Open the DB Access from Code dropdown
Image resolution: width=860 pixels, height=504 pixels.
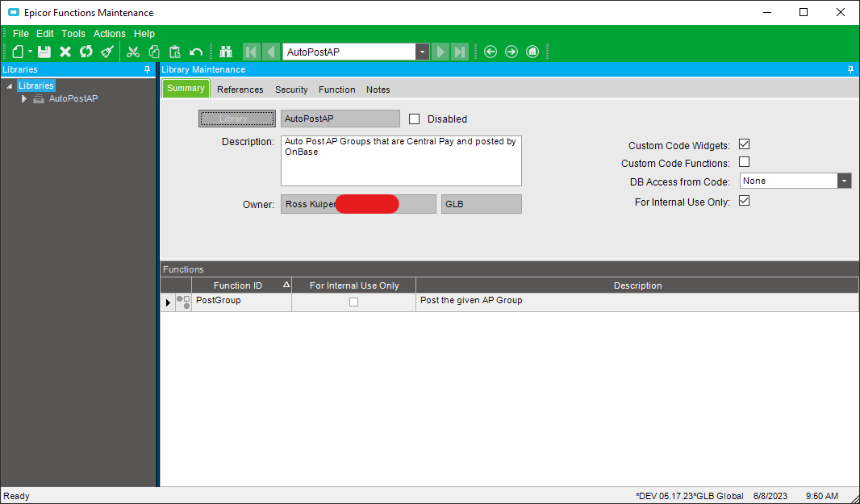click(x=844, y=181)
